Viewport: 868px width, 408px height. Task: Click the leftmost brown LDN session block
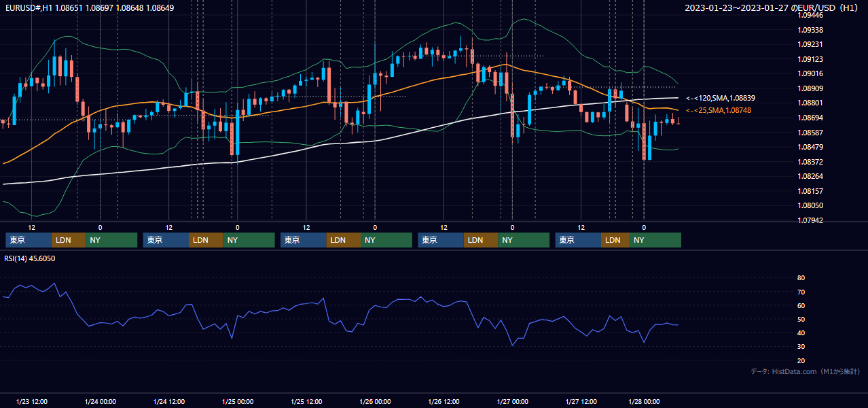click(69, 240)
